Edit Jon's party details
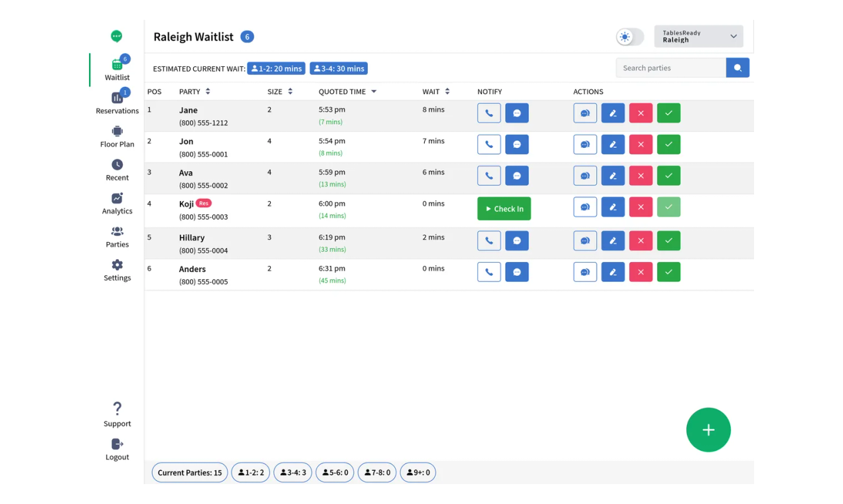 click(x=613, y=145)
